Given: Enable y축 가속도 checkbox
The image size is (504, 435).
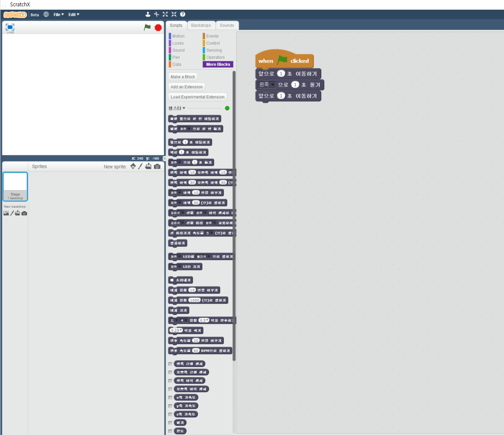Looking at the screenshot, I should tap(170, 406).
